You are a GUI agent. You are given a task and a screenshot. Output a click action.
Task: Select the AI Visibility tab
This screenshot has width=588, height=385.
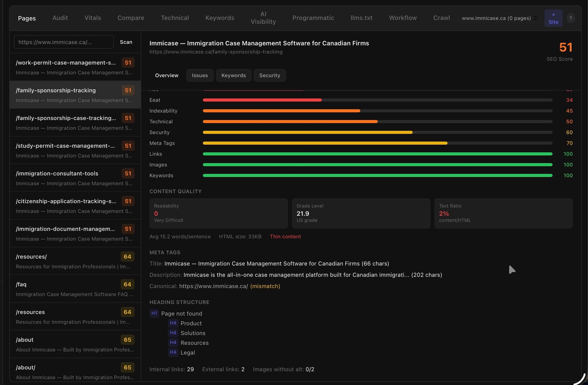(263, 18)
